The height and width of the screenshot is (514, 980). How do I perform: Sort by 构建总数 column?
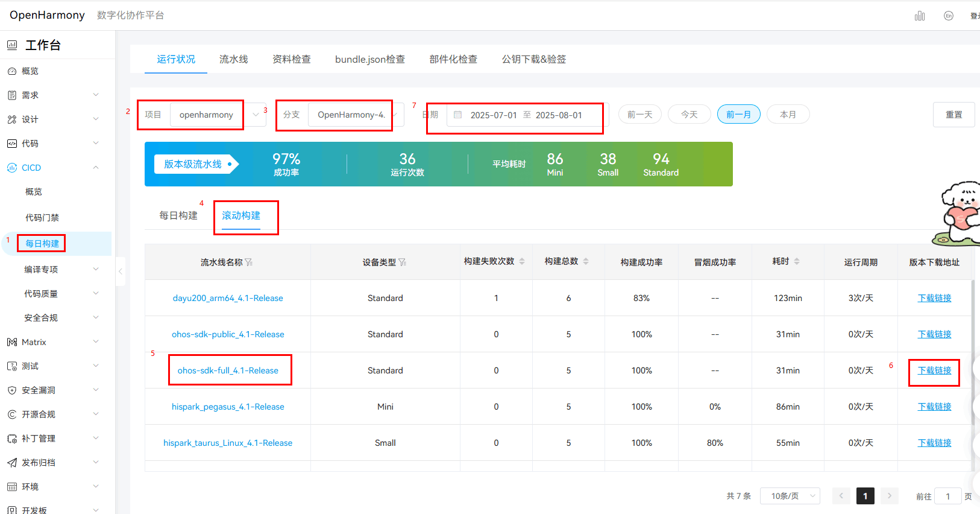point(586,261)
